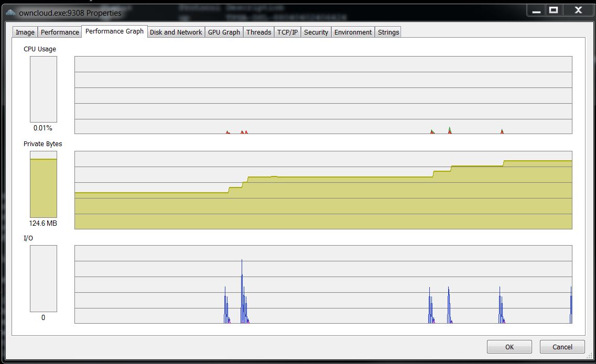The image size is (596, 364).
Task: Switch to the GPU Graph tab
Action: [x=224, y=32]
